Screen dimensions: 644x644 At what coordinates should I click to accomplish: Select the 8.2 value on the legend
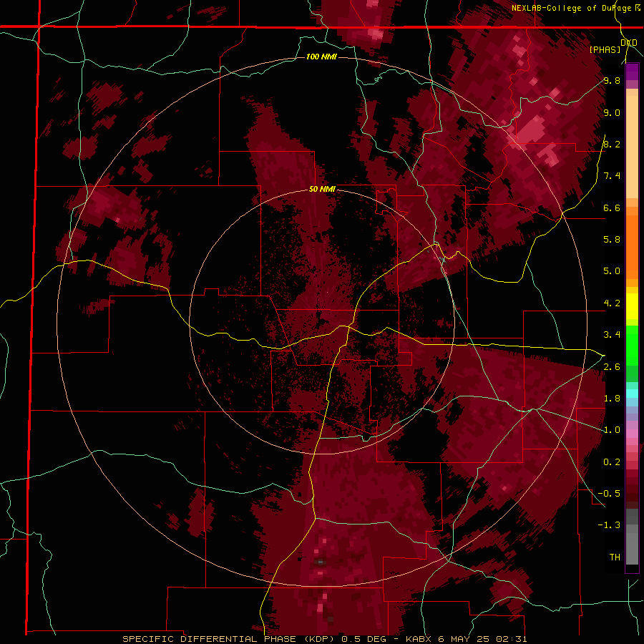pyautogui.click(x=612, y=144)
